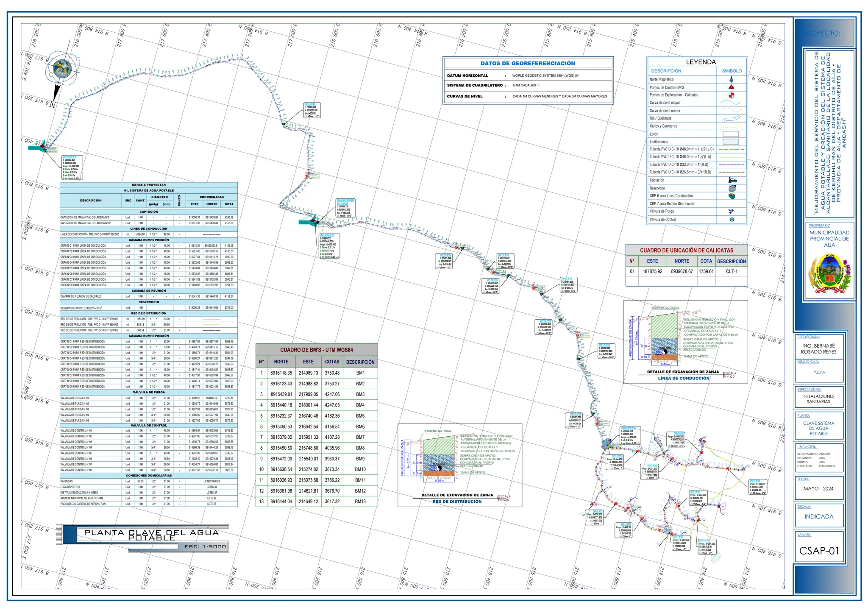This screenshot has width=868, height=613.
Task: Click the VÁLVULA DE PURGA section header
Action: click(149, 392)
